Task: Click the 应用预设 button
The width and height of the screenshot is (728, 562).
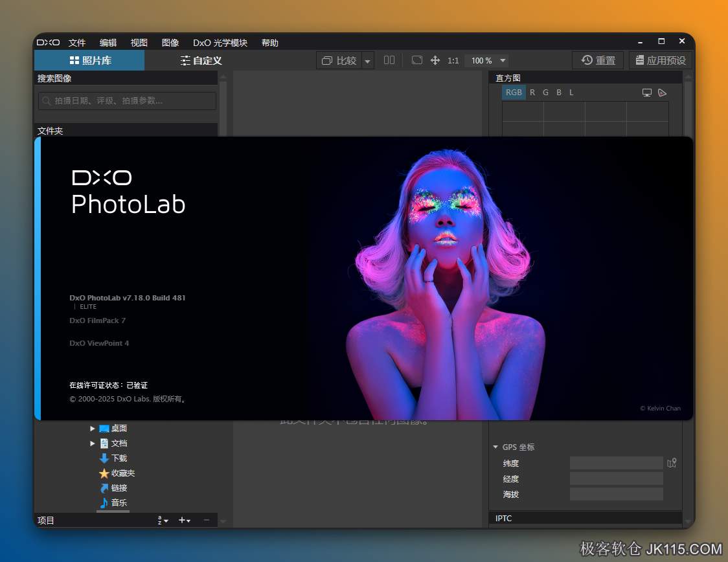Action: pyautogui.click(x=661, y=60)
